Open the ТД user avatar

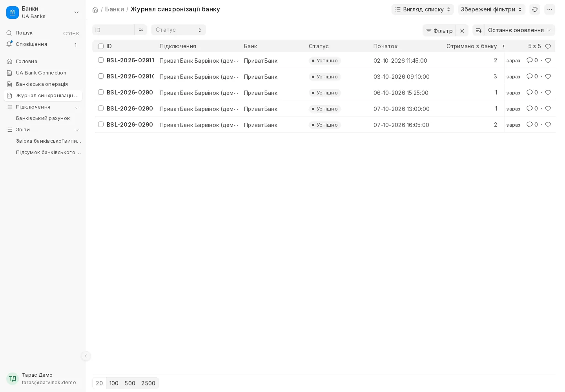click(13, 379)
